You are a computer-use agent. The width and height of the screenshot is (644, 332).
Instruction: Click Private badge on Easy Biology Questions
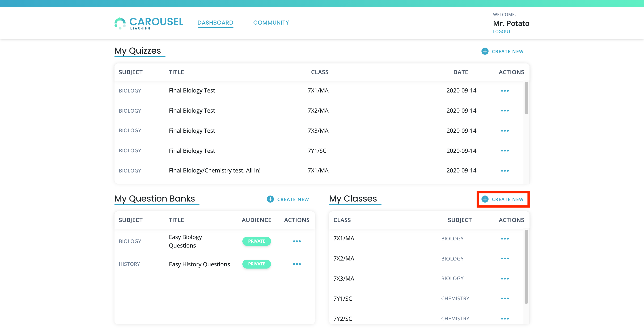[x=256, y=241]
